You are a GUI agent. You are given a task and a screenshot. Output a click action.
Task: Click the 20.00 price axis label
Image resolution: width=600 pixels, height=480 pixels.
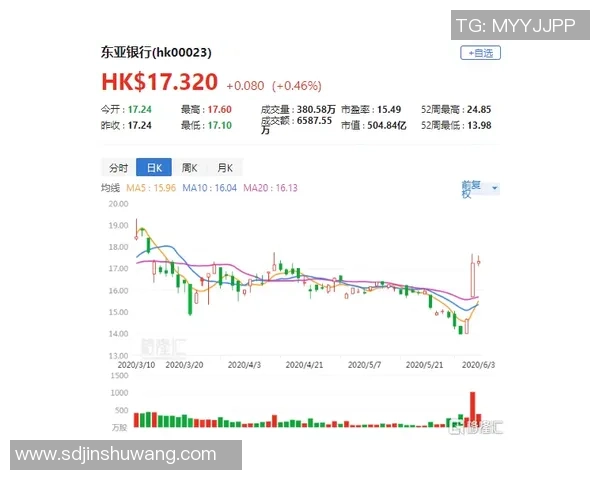click(118, 204)
